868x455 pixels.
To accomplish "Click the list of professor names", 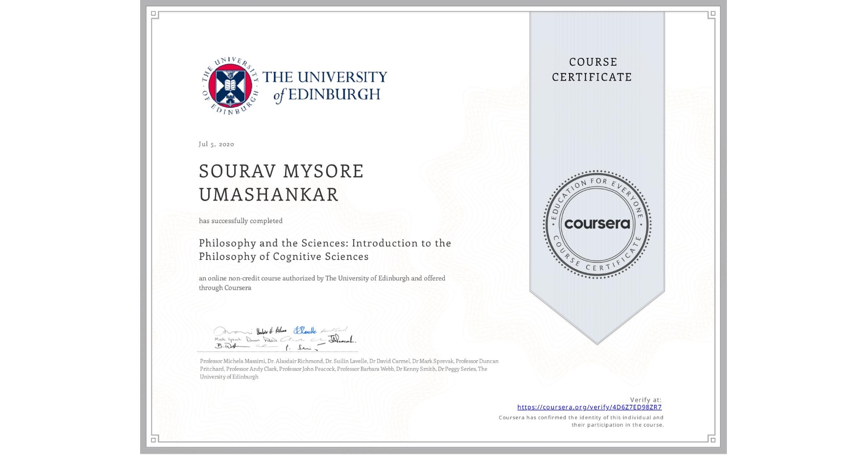I will pyautogui.click(x=349, y=369).
